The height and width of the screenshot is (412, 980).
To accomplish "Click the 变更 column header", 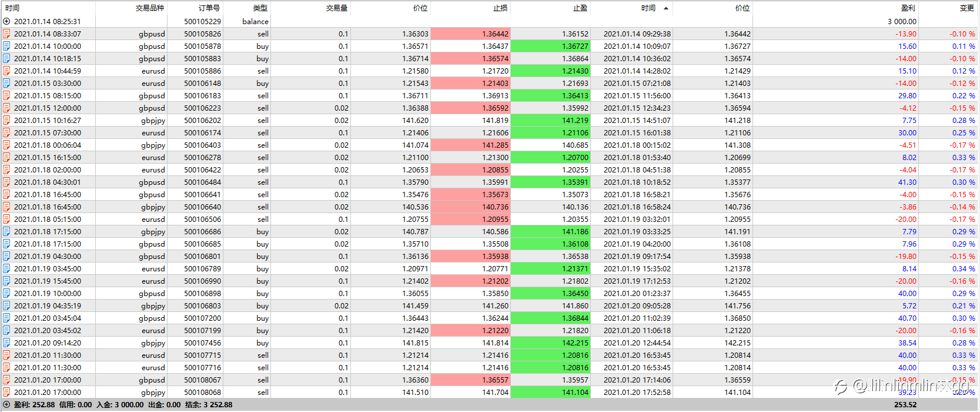I will pos(967,8).
